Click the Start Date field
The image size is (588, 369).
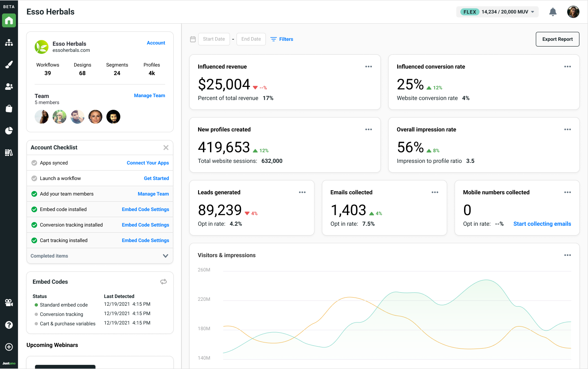tap(214, 39)
